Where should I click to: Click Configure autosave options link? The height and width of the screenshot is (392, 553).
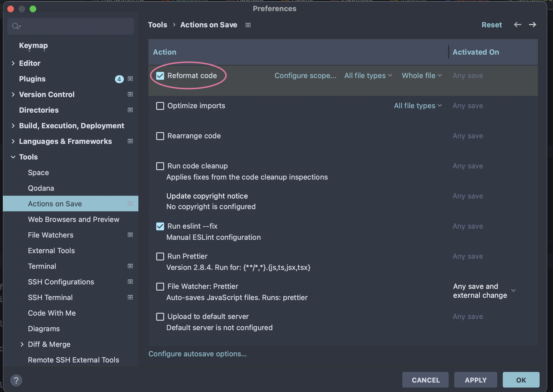pos(197,354)
